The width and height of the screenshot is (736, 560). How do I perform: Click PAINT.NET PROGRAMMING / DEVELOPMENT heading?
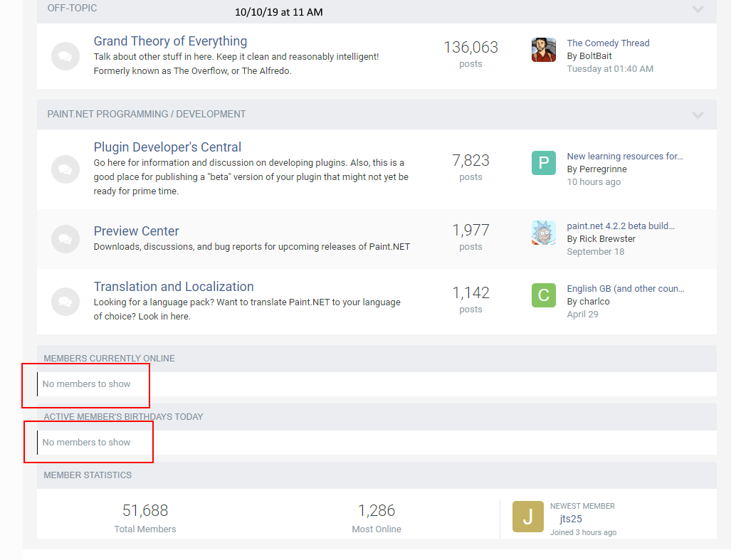click(146, 115)
